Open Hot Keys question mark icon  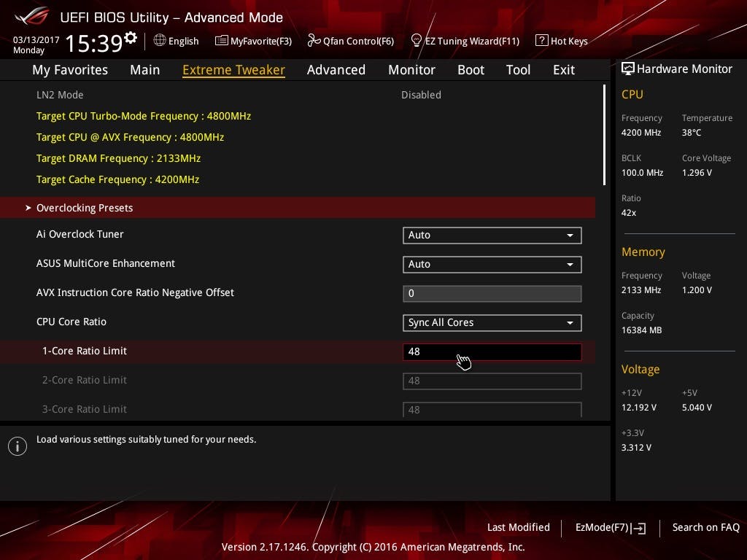point(541,41)
